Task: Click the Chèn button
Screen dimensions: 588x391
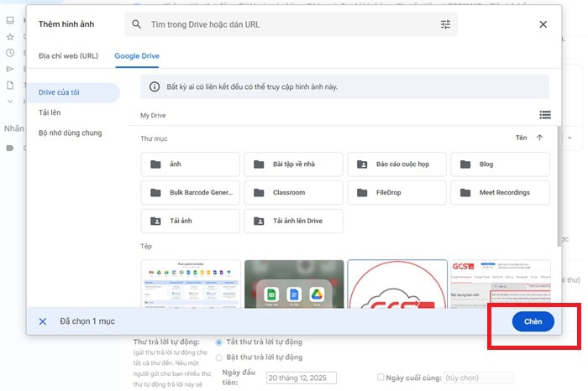Action: click(x=533, y=321)
